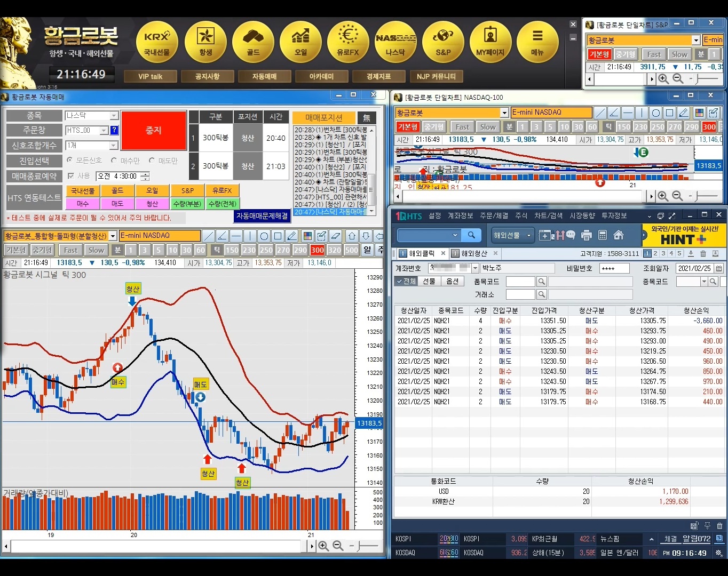Open the MY페이지 badge icon
Screen dimensions: 728x576
[x=490, y=42]
